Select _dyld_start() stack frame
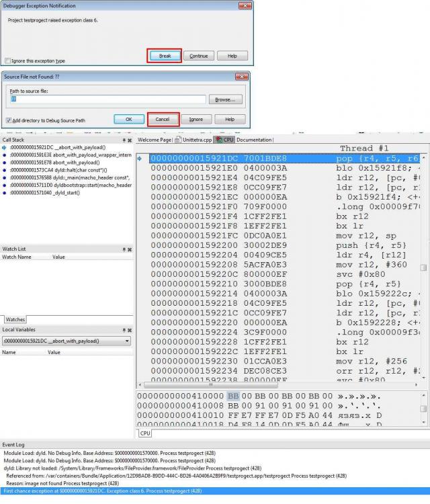The width and height of the screenshot is (430, 504). pos(44,193)
